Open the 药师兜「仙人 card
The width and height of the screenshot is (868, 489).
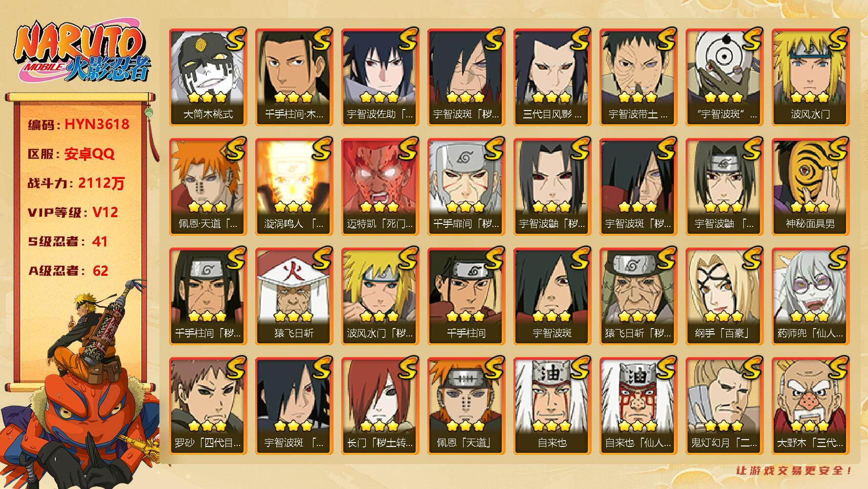click(x=810, y=296)
